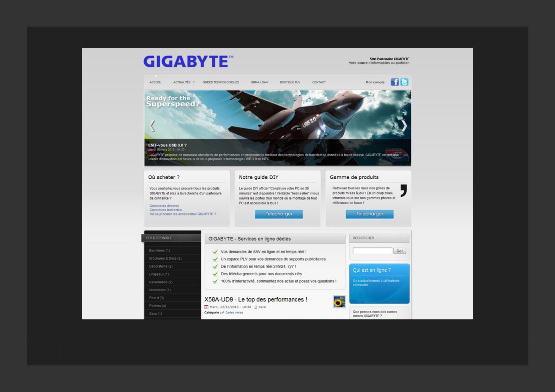Click the poll question about cartes mères GIGABYTE
This screenshot has height=392, width=555.
pos(375,314)
